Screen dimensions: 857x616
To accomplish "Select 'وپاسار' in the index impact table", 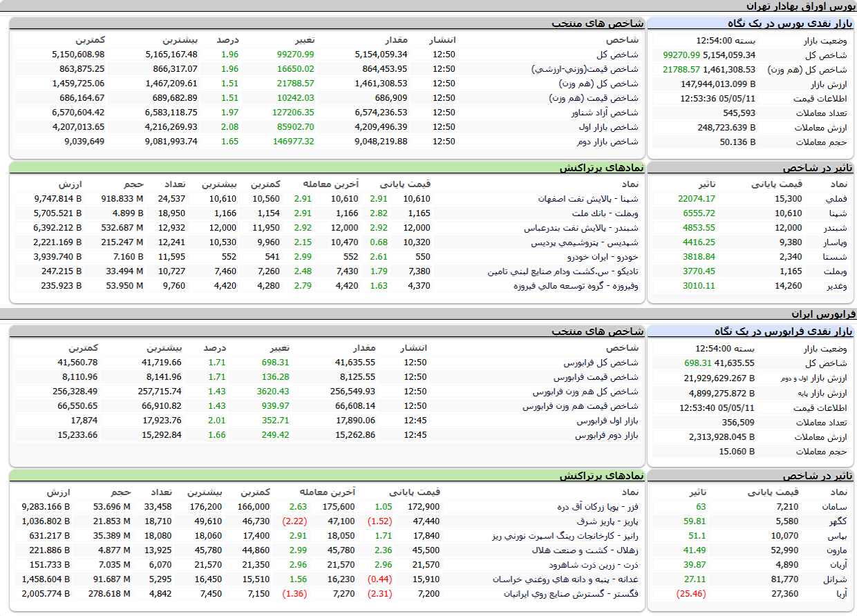I will coord(834,242).
